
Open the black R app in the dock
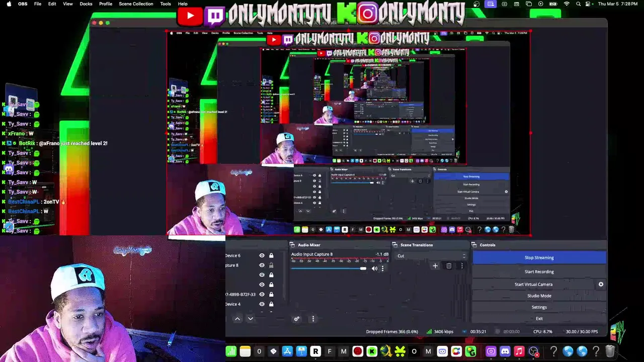(x=315, y=351)
